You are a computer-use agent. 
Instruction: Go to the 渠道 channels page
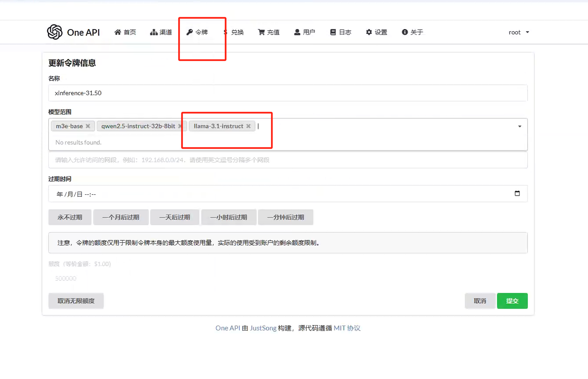click(161, 32)
